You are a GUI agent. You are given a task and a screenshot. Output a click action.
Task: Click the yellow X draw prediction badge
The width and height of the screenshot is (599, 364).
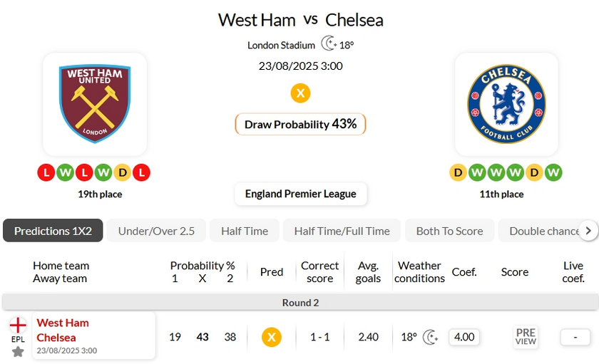pyautogui.click(x=300, y=93)
